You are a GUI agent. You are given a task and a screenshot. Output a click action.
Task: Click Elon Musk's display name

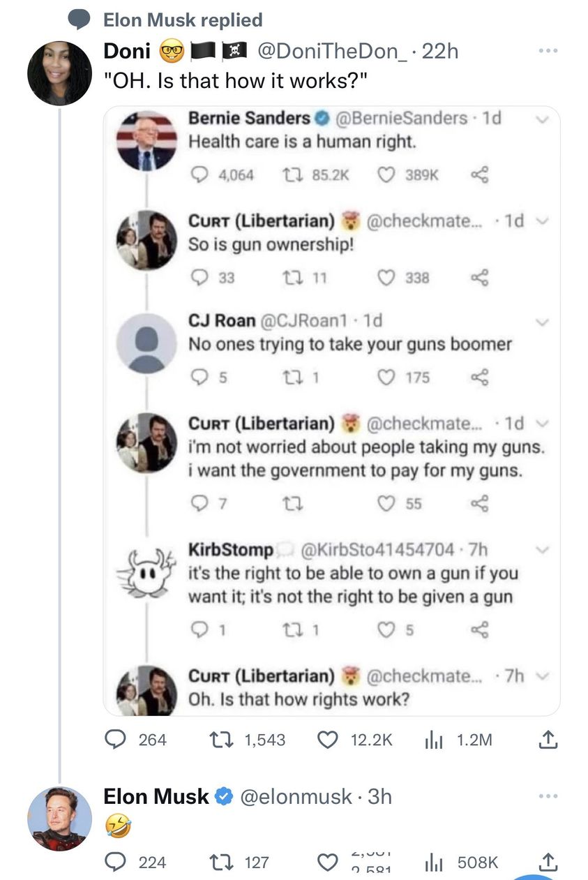pos(156,796)
